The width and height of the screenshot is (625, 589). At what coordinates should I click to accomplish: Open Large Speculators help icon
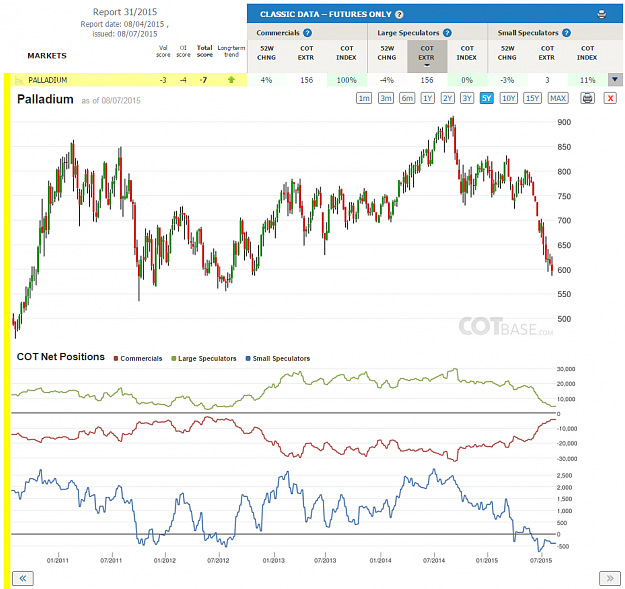click(x=447, y=33)
